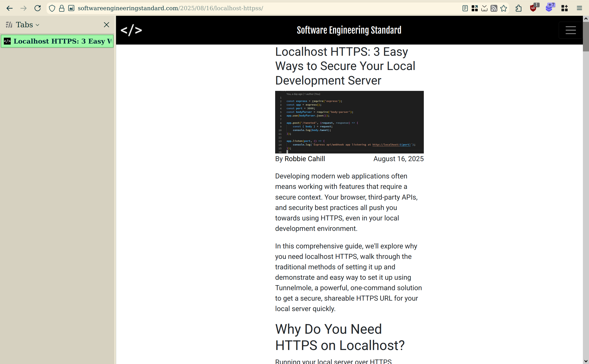Image resolution: width=589 pixels, height=364 pixels.
Task: Click the purple cube extension with +7 badge
Action: click(549, 8)
